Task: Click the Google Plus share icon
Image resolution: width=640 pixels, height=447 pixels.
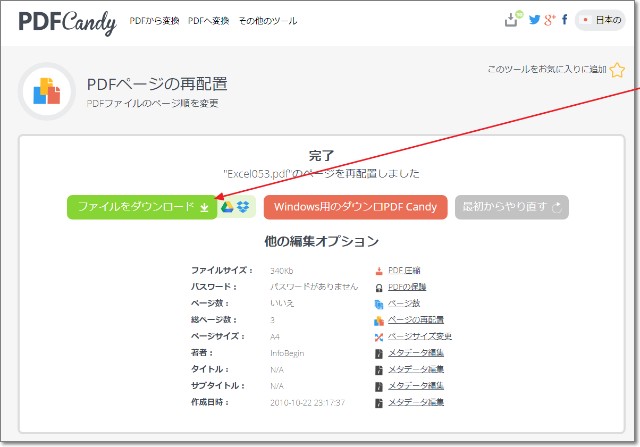Action: [549, 19]
